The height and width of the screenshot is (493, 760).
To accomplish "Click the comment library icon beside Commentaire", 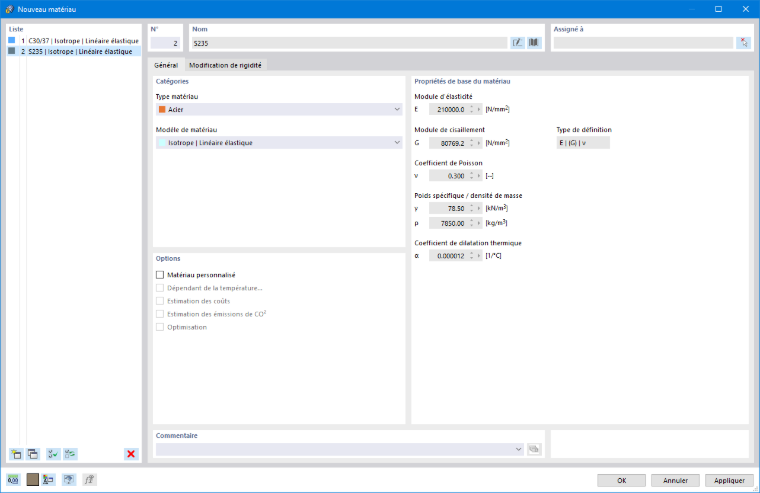I will 534,449.
